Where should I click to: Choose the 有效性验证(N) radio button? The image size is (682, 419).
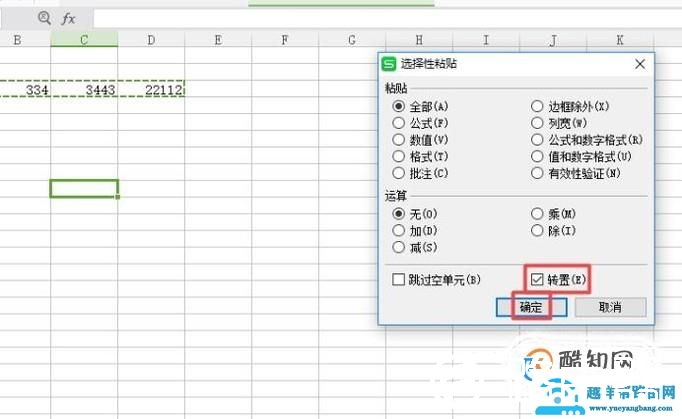(537, 173)
